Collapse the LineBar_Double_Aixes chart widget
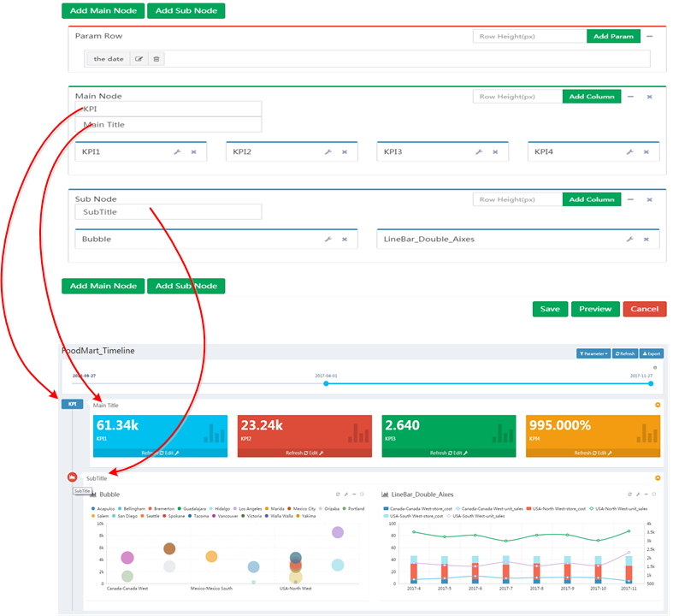The image size is (673, 616). 646,495
